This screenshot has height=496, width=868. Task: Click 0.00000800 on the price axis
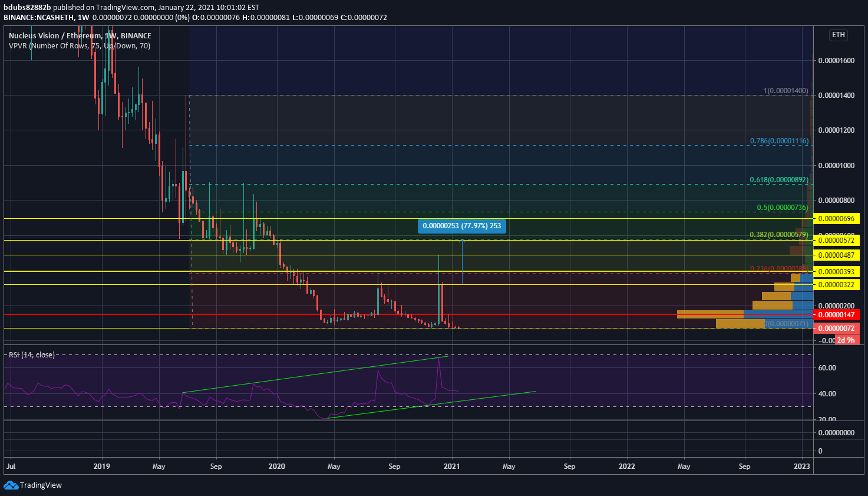(x=837, y=201)
